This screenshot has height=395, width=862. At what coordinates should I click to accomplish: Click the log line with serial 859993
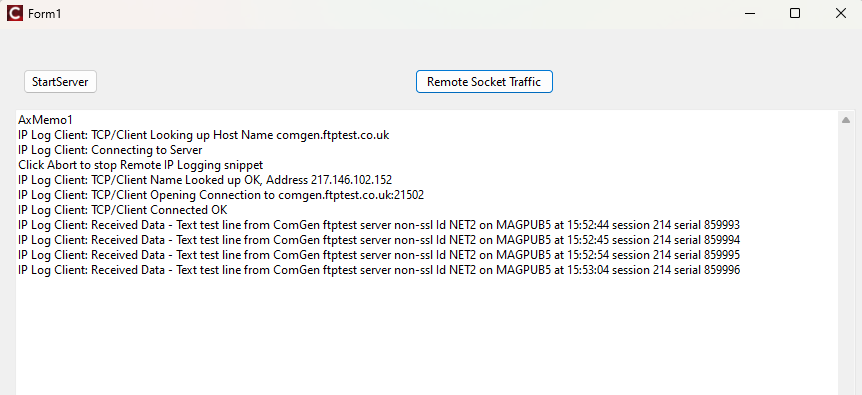point(379,225)
